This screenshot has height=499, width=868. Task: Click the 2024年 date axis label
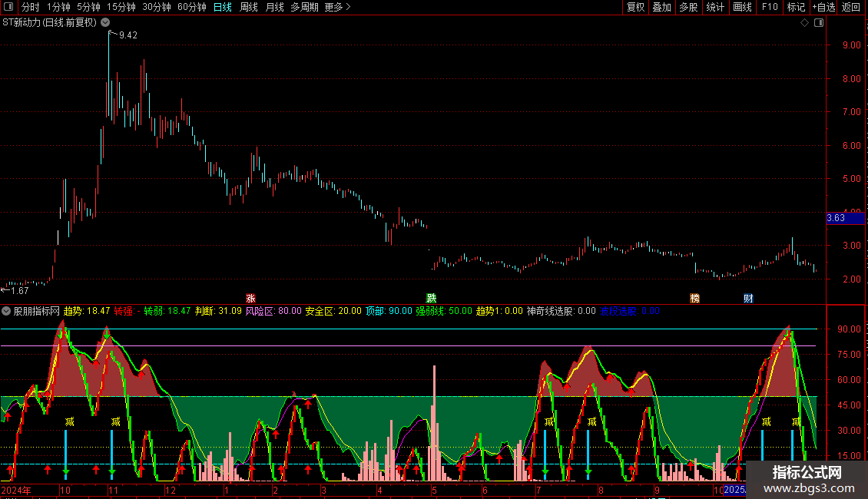(16, 490)
